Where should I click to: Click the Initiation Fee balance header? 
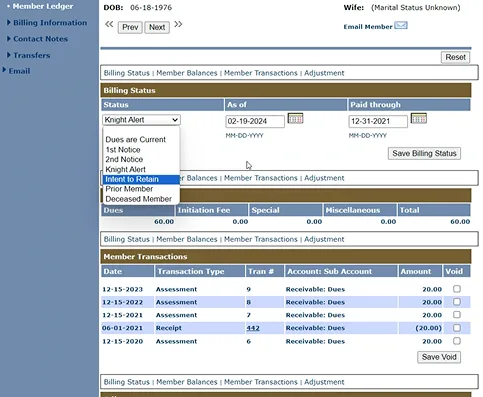coord(212,210)
